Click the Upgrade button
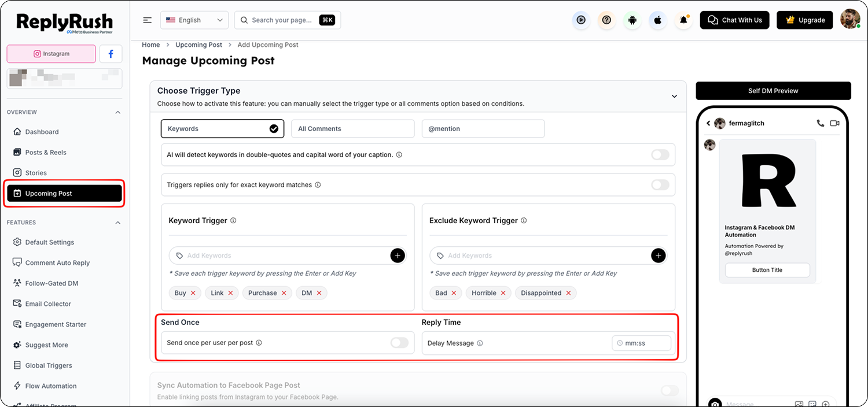The image size is (868, 407). coord(805,20)
